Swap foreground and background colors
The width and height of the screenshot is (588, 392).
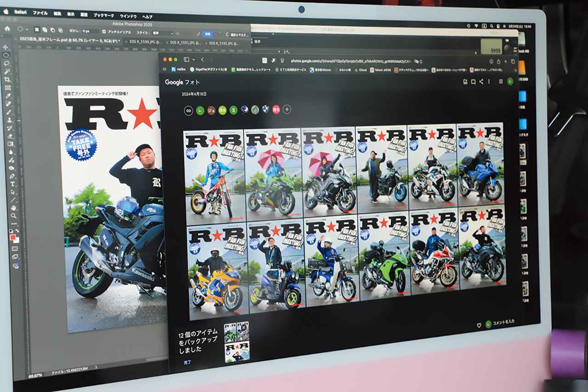coord(17,231)
